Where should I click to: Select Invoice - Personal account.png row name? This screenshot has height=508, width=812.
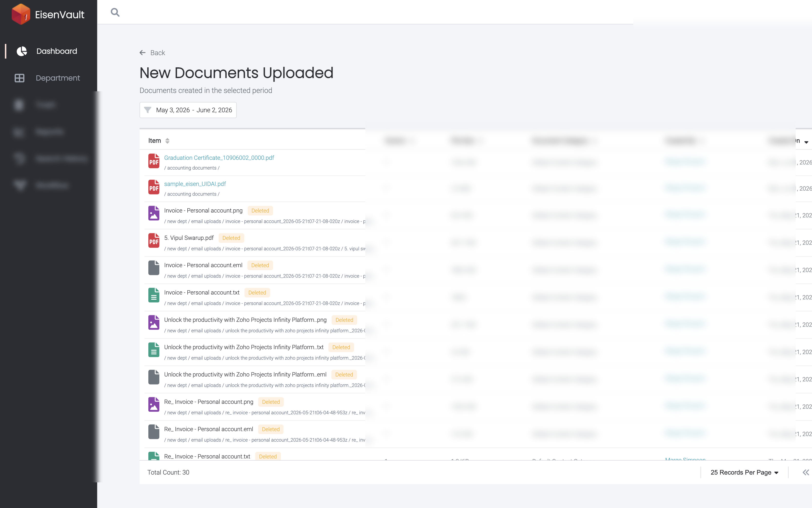pyautogui.click(x=203, y=210)
